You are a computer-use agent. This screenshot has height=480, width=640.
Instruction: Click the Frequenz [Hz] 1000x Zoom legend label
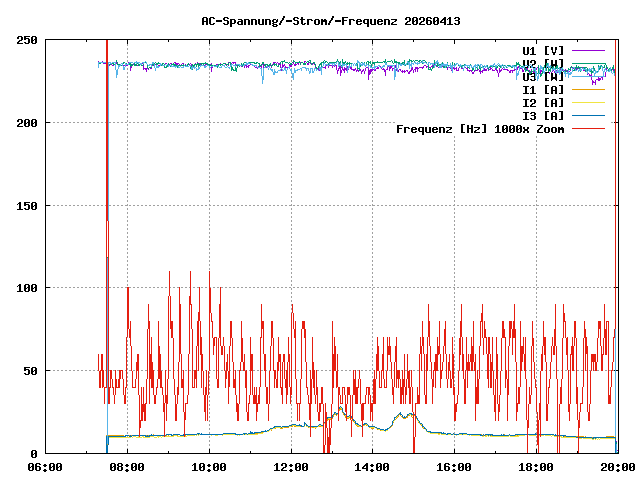coord(480,128)
